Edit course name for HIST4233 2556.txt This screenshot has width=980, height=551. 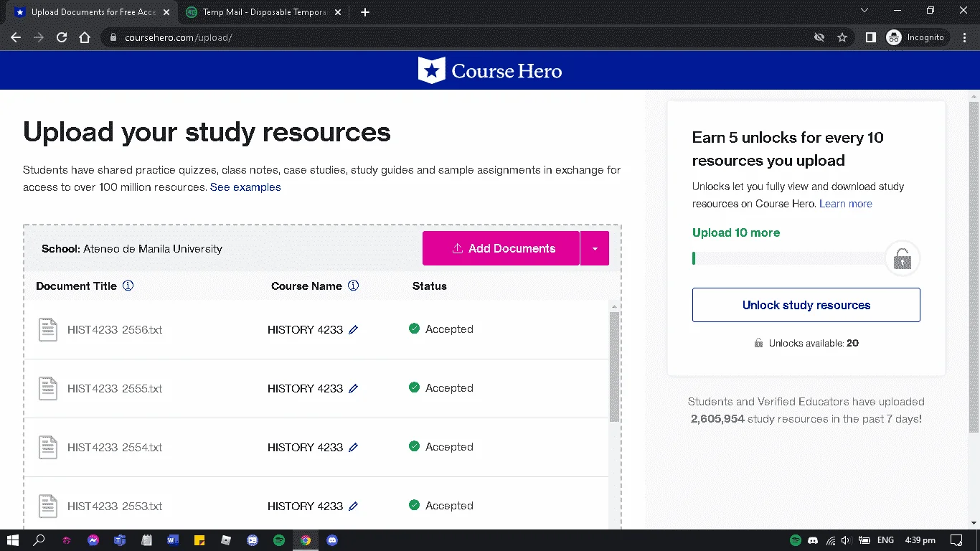pos(353,330)
